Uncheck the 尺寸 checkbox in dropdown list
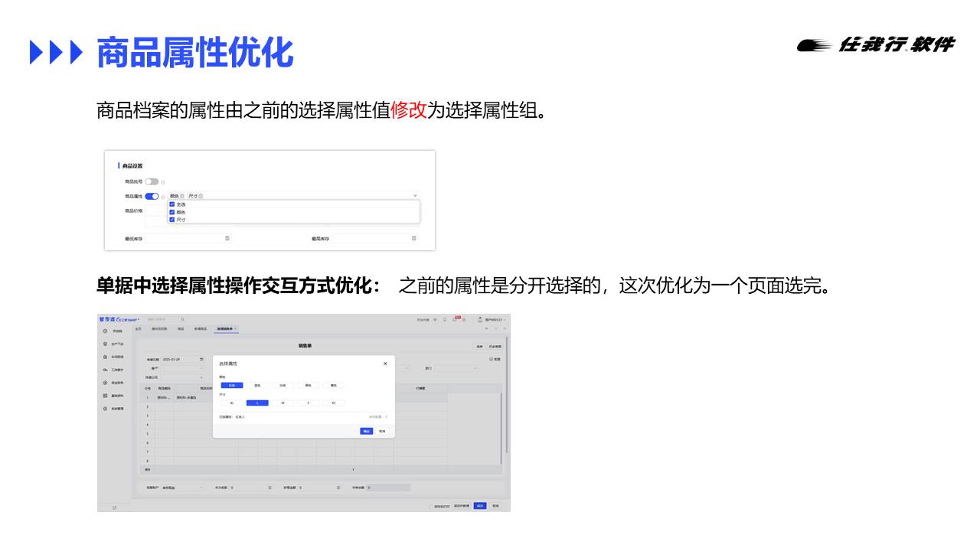The height and width of the screenshot is (551, 980). [172, 220]
